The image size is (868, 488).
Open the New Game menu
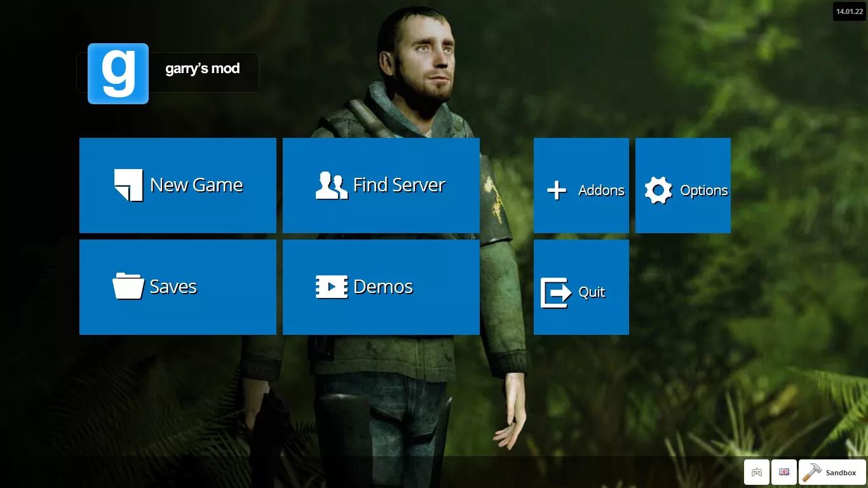click(x=177, y=185)
